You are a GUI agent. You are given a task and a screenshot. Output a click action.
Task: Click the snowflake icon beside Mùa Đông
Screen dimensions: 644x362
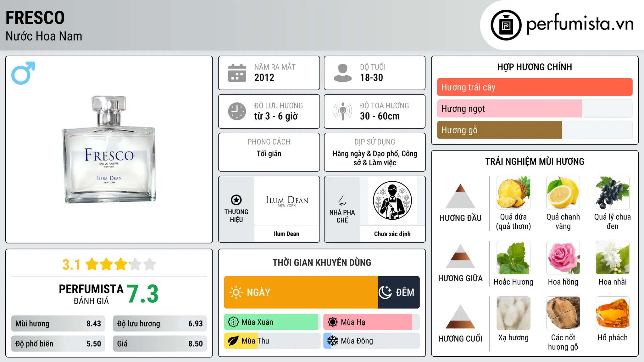333,341
